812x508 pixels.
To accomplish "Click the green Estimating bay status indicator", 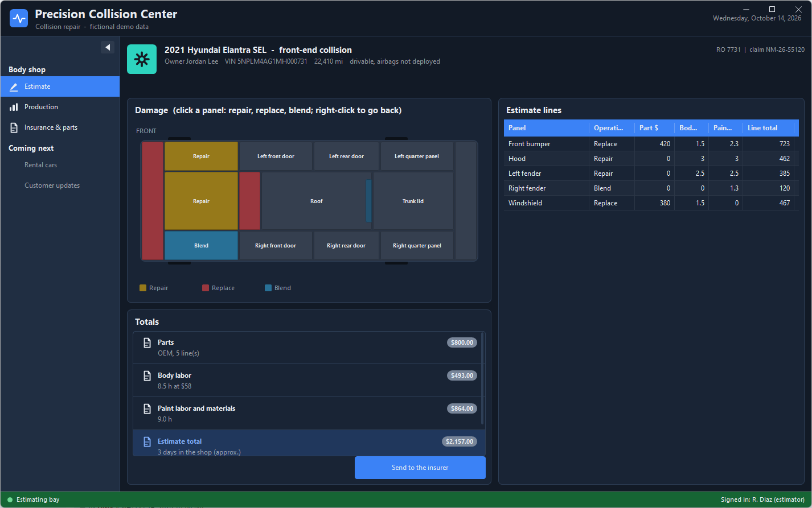I will [x=10, y=500].
